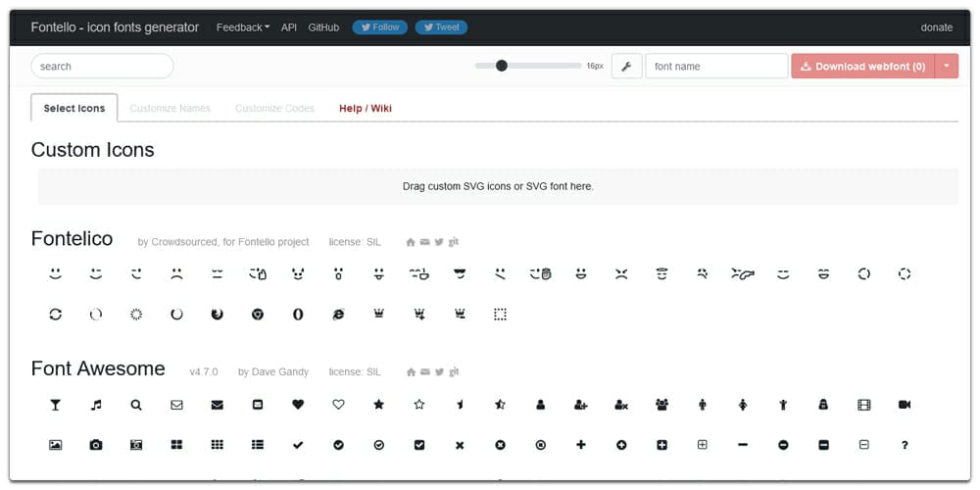The width and height of the screenshot is (980, 490).
Task: Select the video camera icon
Action: (905, 405)
